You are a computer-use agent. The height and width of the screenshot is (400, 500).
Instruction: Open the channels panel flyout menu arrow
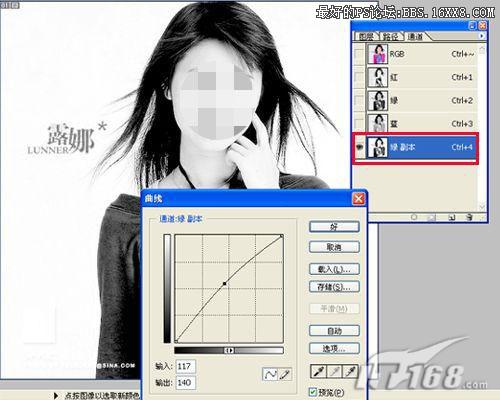(481, 36)
